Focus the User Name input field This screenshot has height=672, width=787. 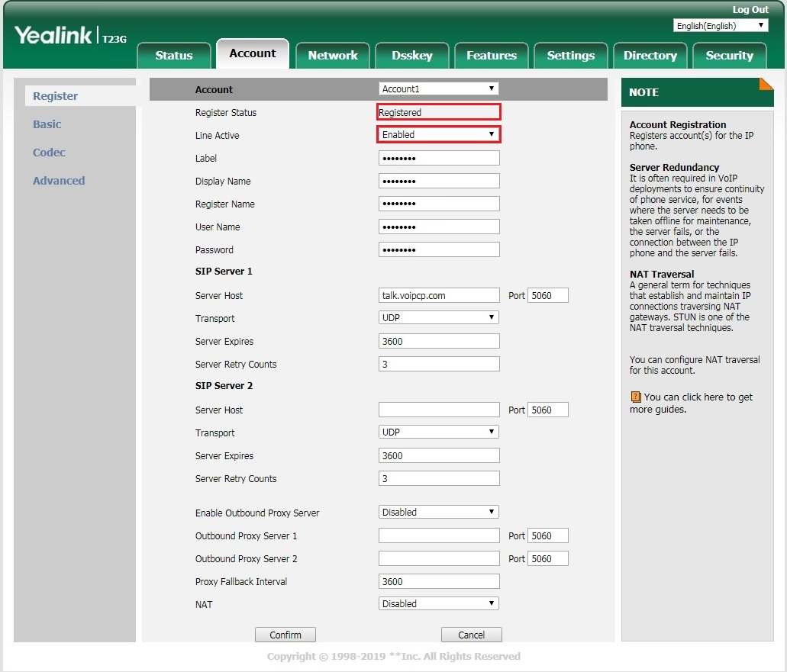pos(439,227)
